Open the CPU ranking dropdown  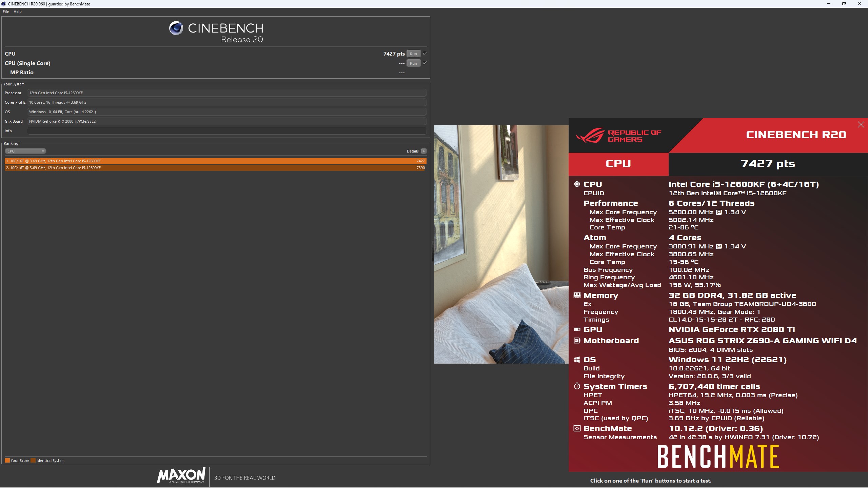point(25,151)
